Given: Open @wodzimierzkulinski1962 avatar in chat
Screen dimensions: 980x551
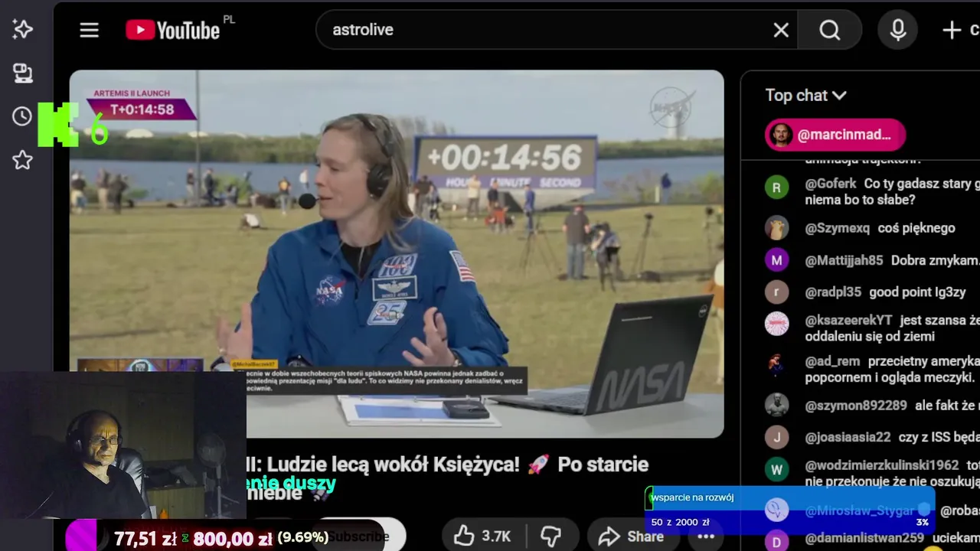Looking at the screenshot, I should click(776, 469).
